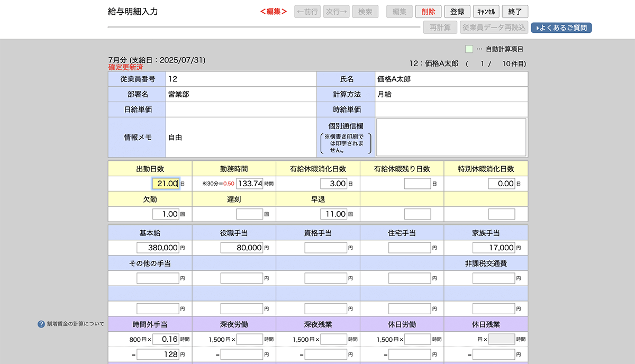Click the キャンセル button
635x364 pixels.
pyautogui.click(x=486, y=12)
